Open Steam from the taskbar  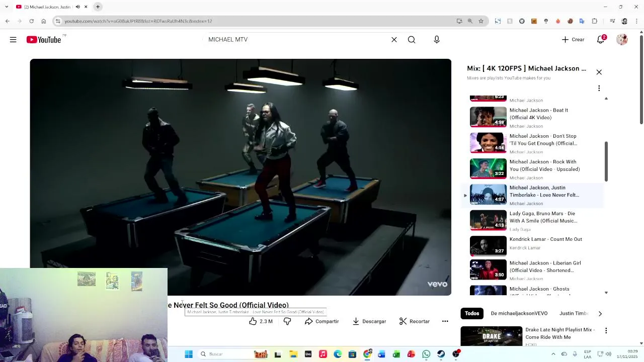(x=441, y=354)
